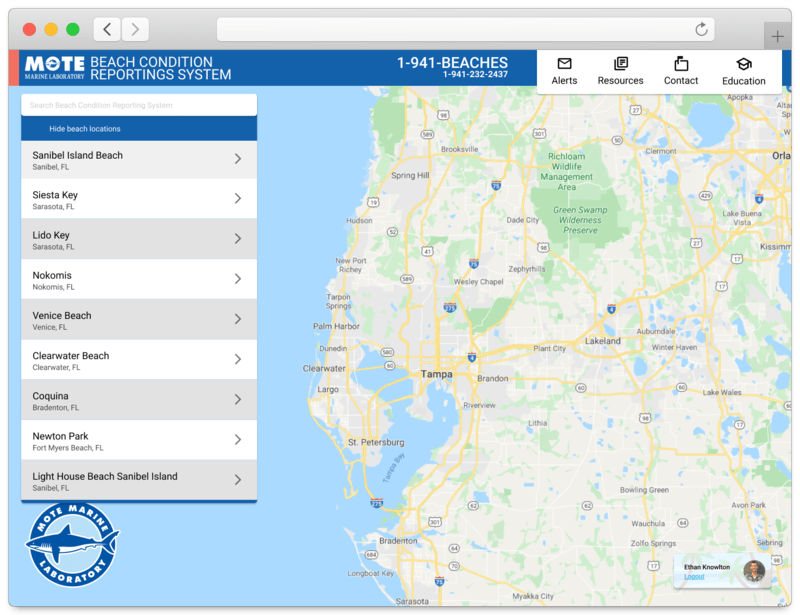This screenshot has height=615, width=800.
Task: Open the Resources documents icon
Action: click(x=620, y=64)
